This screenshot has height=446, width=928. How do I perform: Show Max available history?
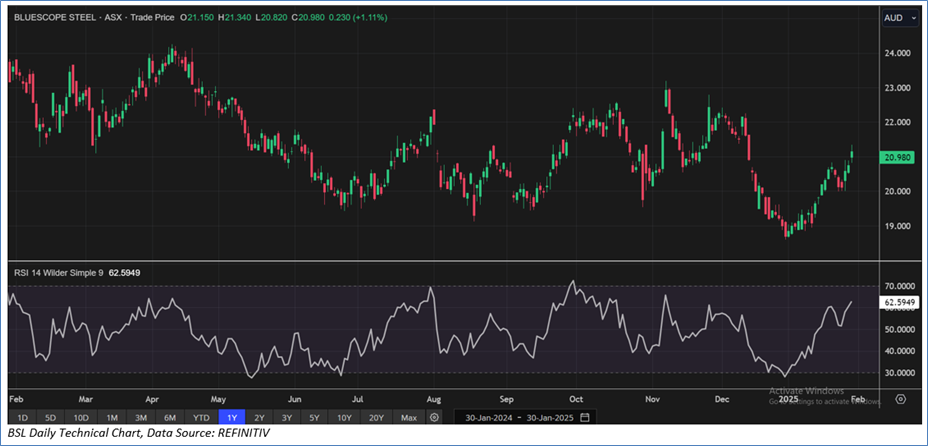[408, 417]
